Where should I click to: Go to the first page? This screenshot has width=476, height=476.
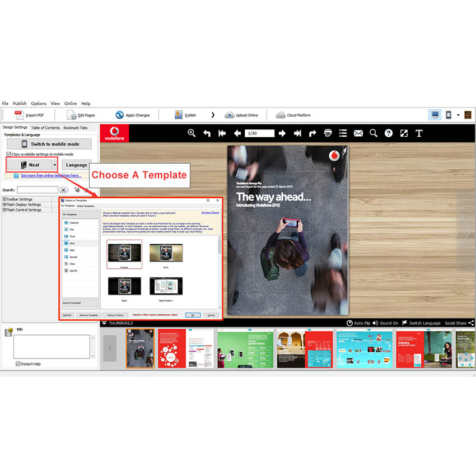222,133
